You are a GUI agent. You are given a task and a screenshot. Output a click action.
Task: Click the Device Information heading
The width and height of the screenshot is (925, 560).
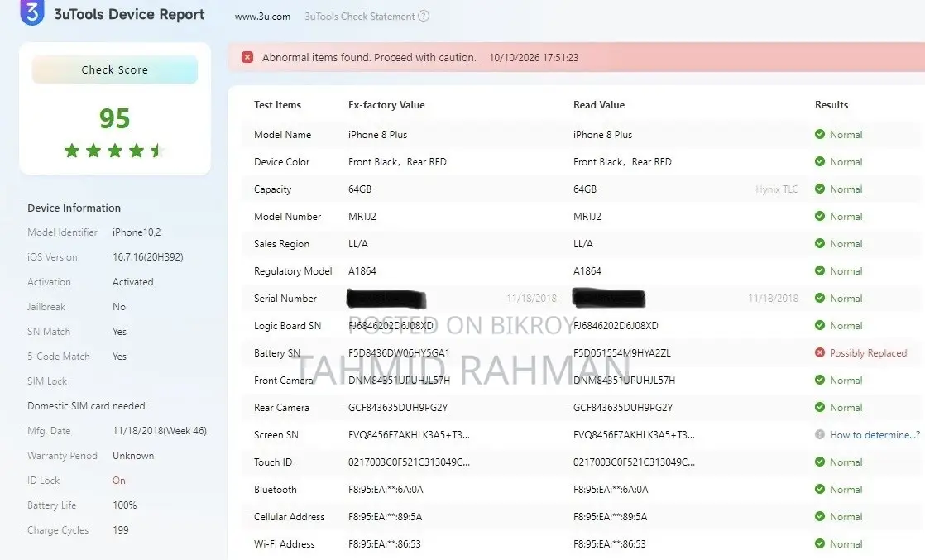pos(74,208)
